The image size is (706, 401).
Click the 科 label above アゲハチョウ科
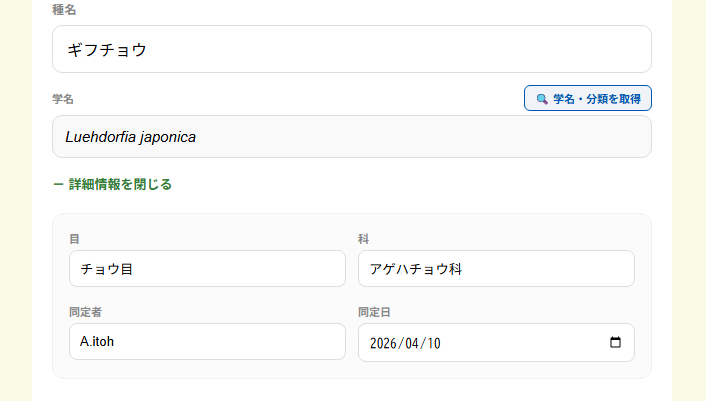363,239
